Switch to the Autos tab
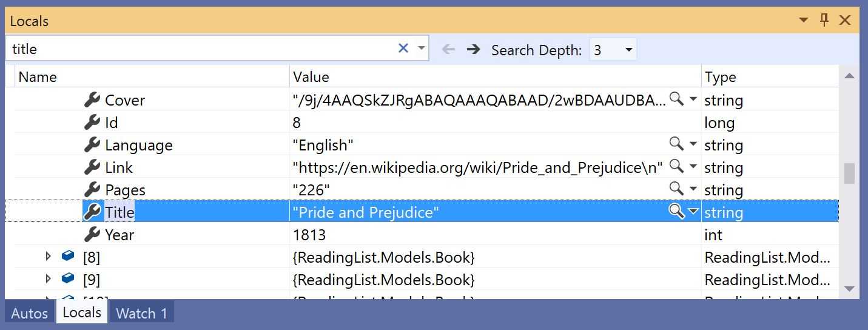The width and height of the screenshot is (868, 330). click(30, 313)
